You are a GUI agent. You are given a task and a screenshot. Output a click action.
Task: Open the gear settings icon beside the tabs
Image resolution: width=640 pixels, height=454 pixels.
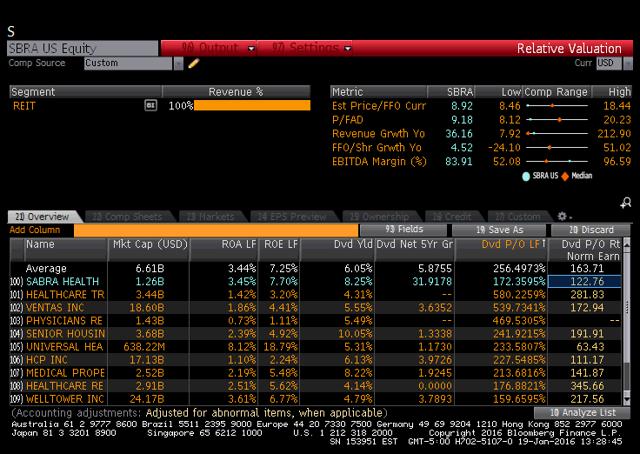[563, 216]
